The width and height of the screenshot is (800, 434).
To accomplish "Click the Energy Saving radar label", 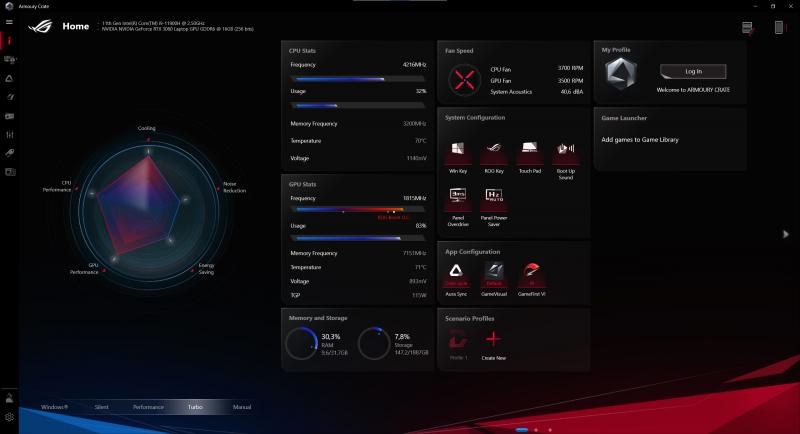I will (x=206, y=269).
